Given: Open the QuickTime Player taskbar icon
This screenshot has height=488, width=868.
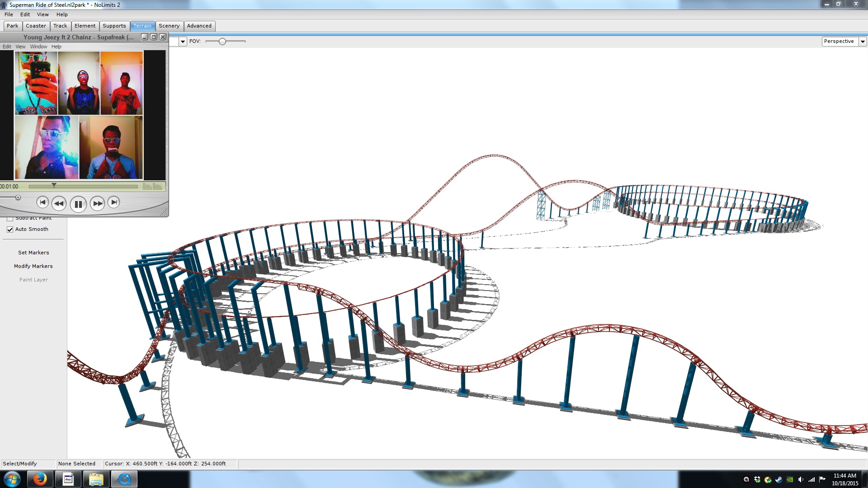Looking at the screenshot, I should 124,479.
